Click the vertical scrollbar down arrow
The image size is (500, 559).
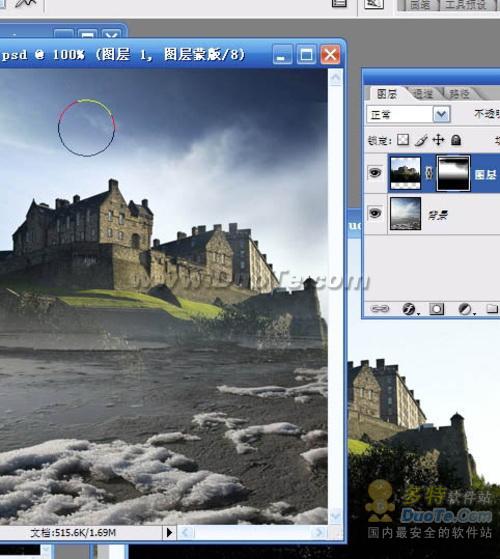point(335,516)
